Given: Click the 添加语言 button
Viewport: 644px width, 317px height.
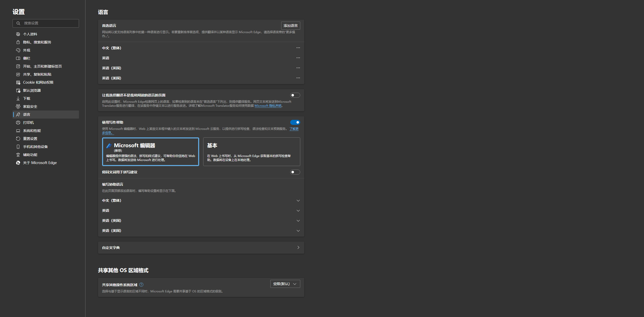Looking at the screenshot, I should [x=290, y=26].
